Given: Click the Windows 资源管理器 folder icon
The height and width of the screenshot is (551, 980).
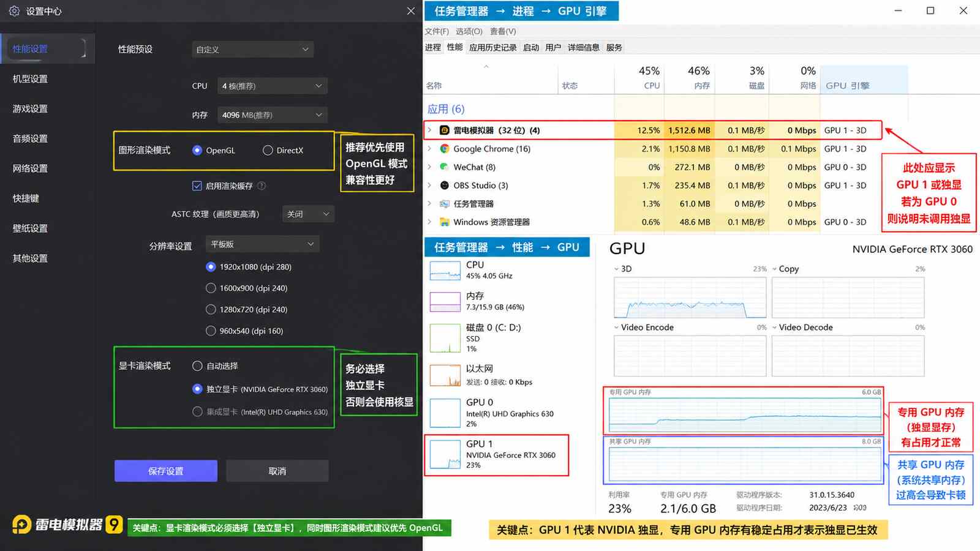Looking at the screenshot, I should click(x=445, y=222).
